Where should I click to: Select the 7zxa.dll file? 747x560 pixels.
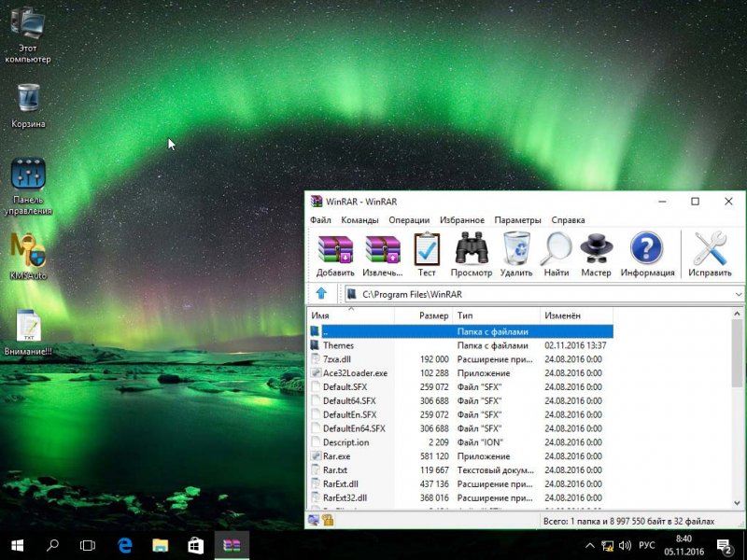pos(460,359)
